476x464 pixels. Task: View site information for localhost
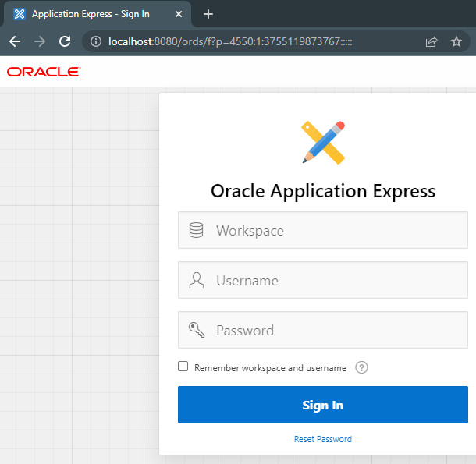click(96, 41)
